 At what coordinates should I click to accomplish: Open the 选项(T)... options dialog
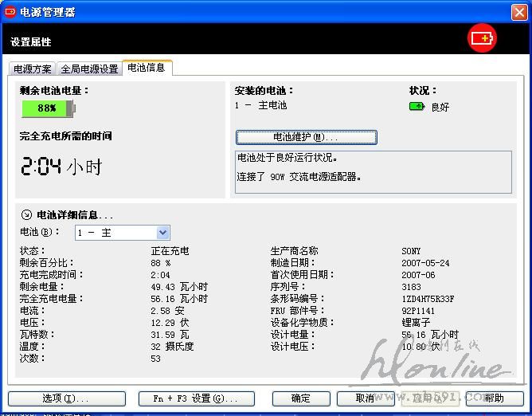pos(67,398)
